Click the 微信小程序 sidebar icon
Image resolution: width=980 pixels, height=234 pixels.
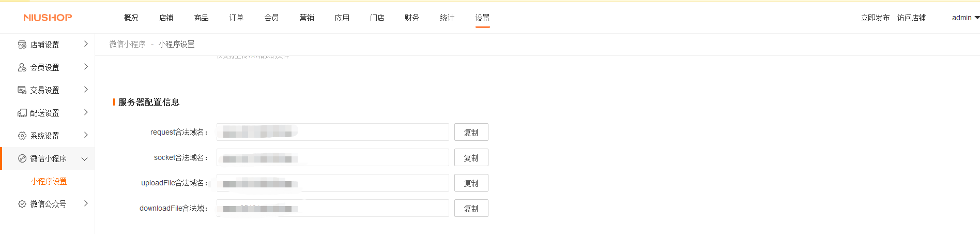pyautogui.click(x=22, y=158)
